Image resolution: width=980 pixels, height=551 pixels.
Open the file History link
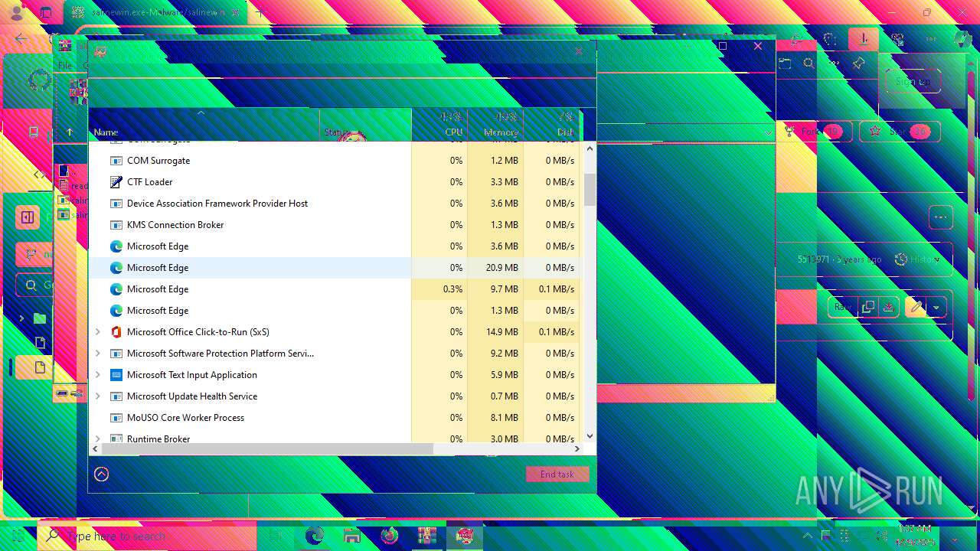[918, 259]
